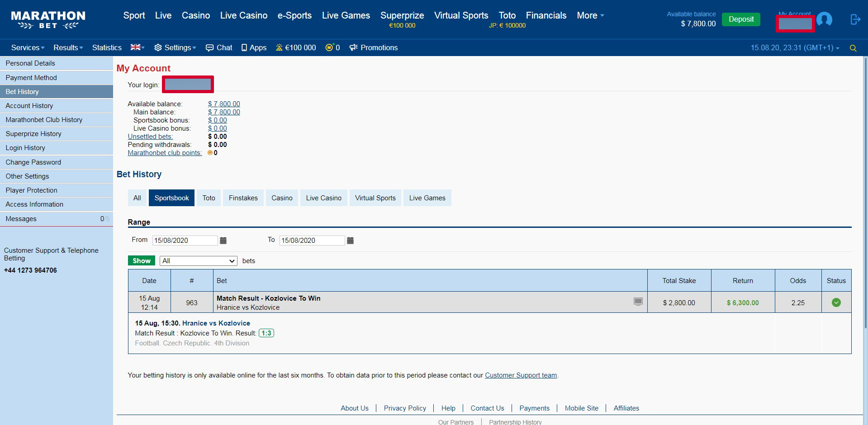The image size is (868, 425).
Task: Select the Live Casino history tab
Action: tap(323, 198)
